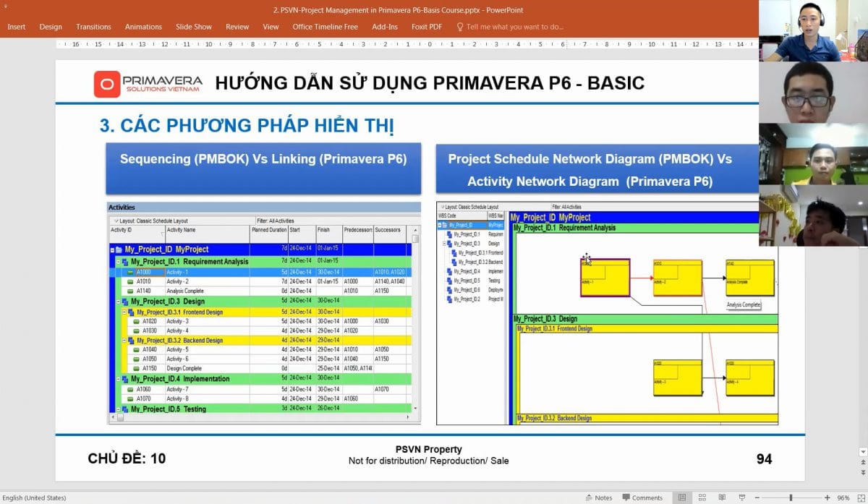Image resolution: width=868 pixels, height=504 pixels.
Task: Click the Analysis Complete activity box
Action: [750, 278]
